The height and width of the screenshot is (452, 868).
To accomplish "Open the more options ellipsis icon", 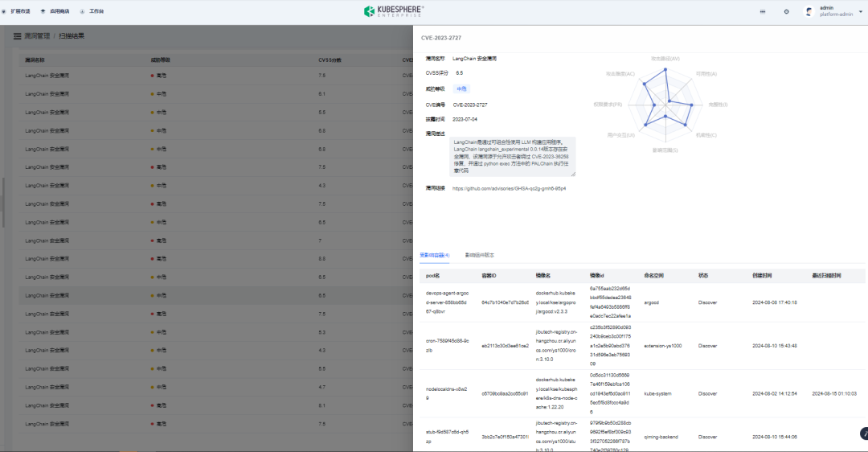I will [762, 11].
